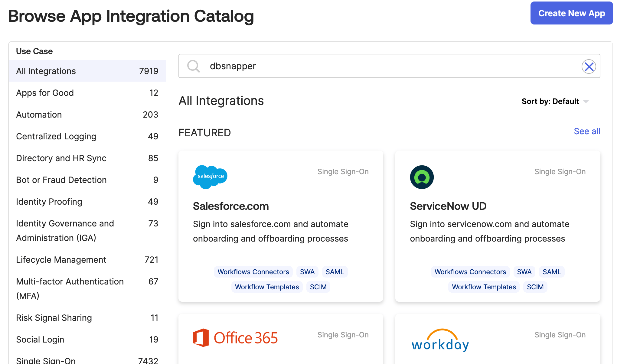Screen dimensions: 640x364
Task: Select Social Login category
Action: tap(87, 340)
